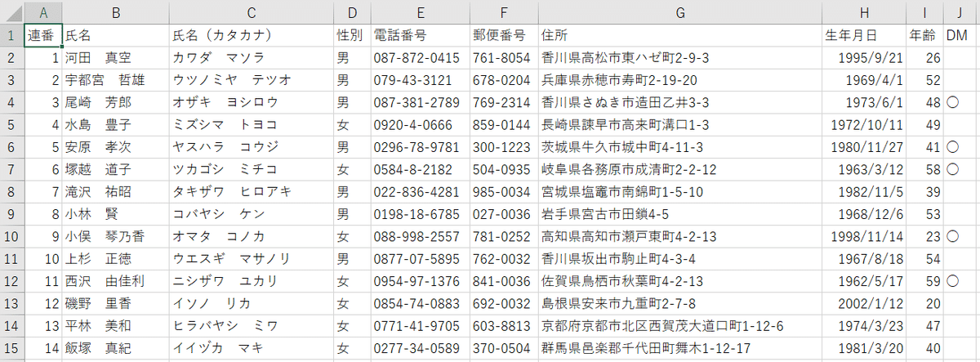Viewport: 980px width, 362px height.
Task: Select column A header
Action: (x=43, y=12)
